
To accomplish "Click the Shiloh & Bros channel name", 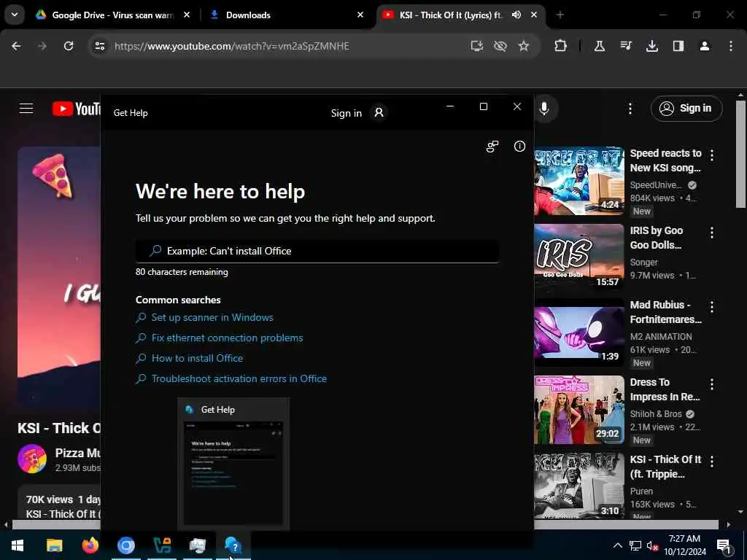I will pos(656,414).
